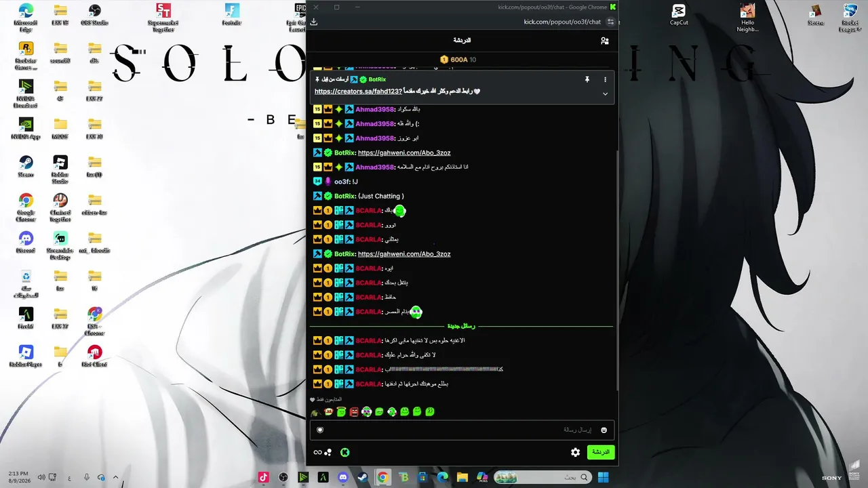
Task: Open TikTok from the taskbar
Action: pyautogui.click(x=264, y=477)
